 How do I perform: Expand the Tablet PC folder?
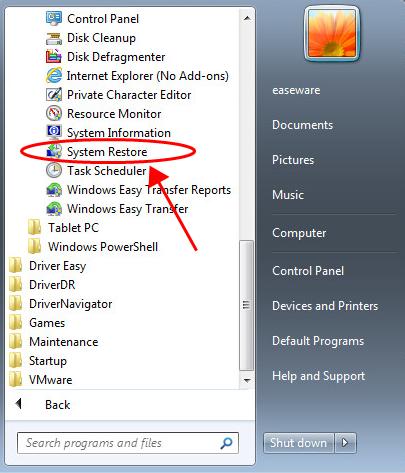coord(63,228)
